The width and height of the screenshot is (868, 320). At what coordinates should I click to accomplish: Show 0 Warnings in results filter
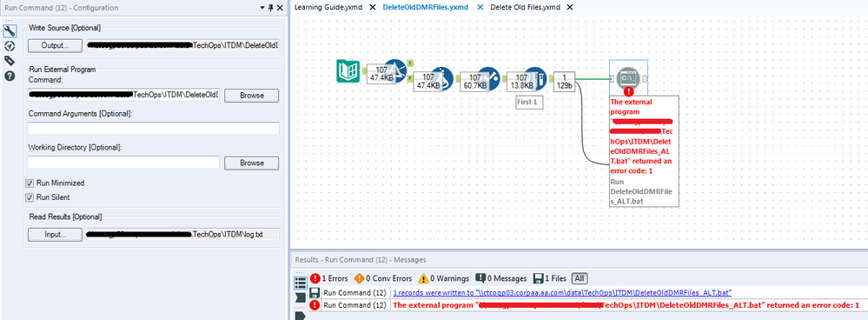click(x=444, y=278)
